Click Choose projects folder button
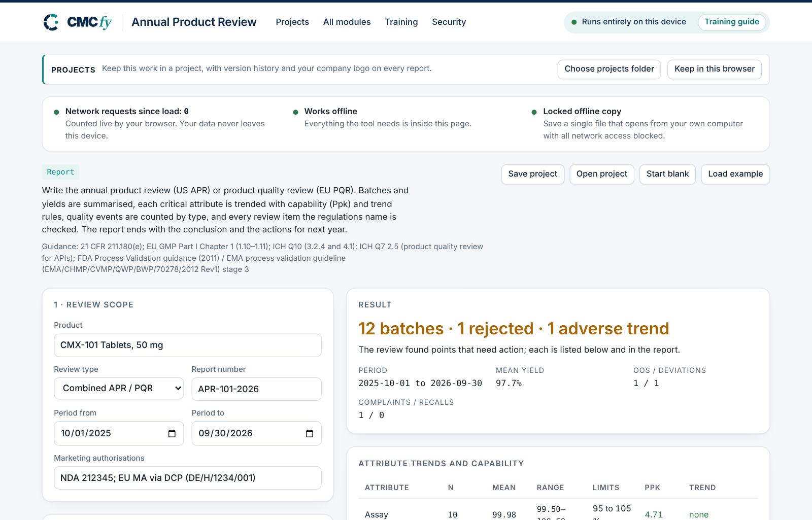Viewport: 812px width, 520px height. (x=609, y=69)
